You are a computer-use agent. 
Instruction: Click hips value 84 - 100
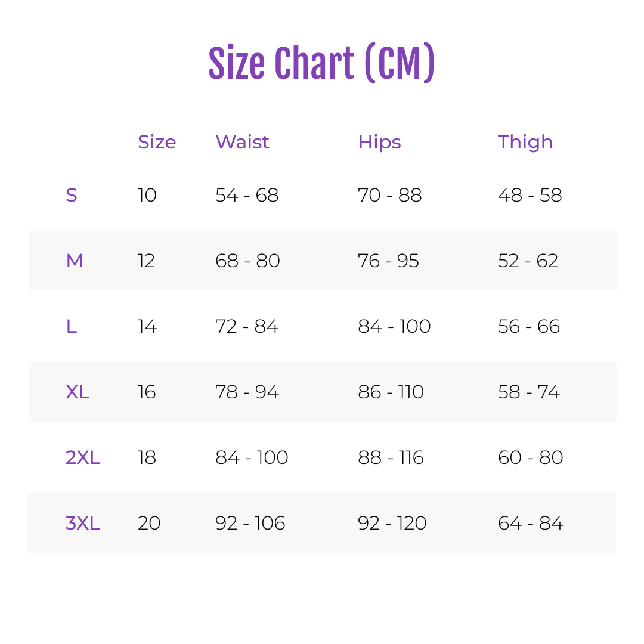pyautogui.click(x=394, y=327)
